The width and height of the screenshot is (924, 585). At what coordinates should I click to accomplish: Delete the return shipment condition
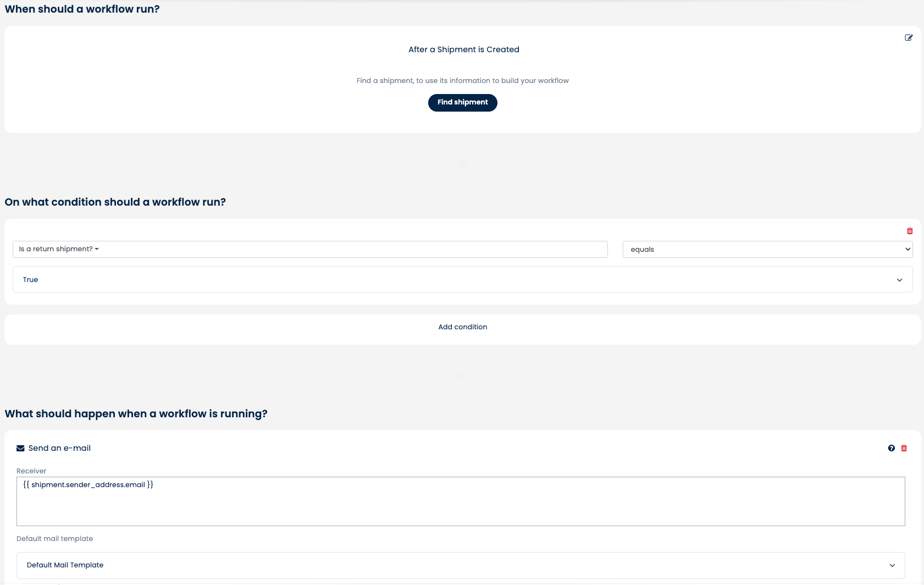point(910,231)
